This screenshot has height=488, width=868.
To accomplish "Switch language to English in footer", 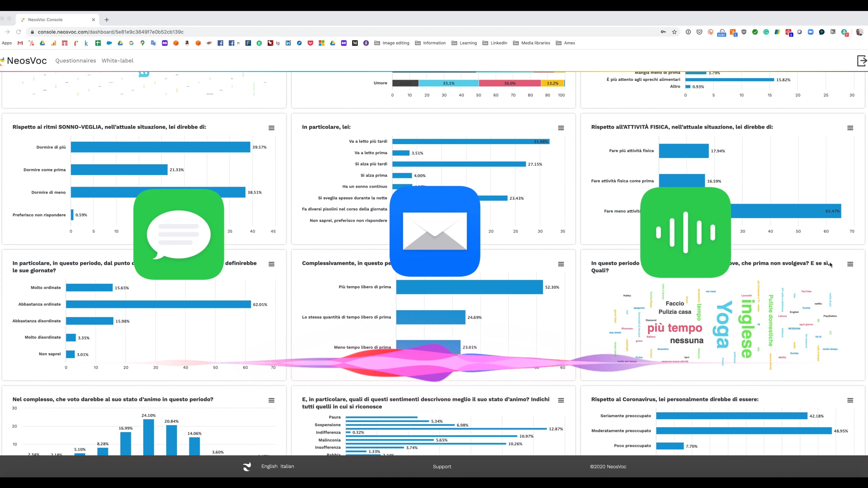I will (x=269, y=466).
